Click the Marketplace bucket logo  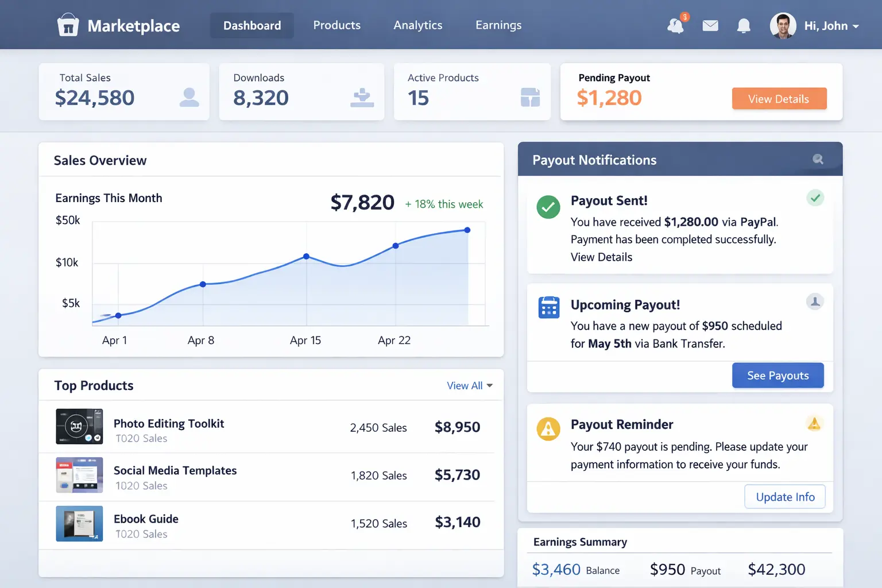coord(68,25)
